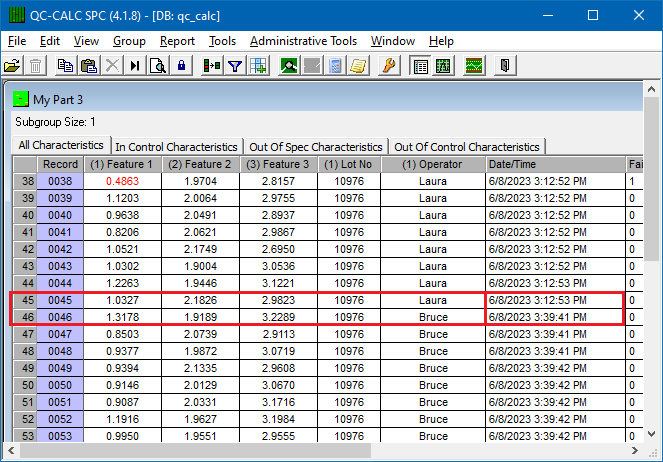Open the yellow notes icon
This screenshot has width=663, height=462.
click(358, 66)
